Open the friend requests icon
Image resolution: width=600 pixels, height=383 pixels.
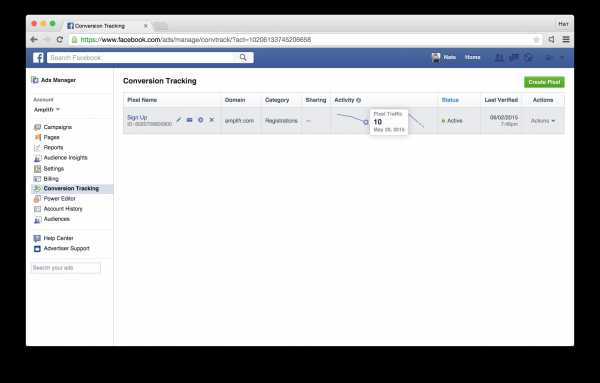click(499, 57)
